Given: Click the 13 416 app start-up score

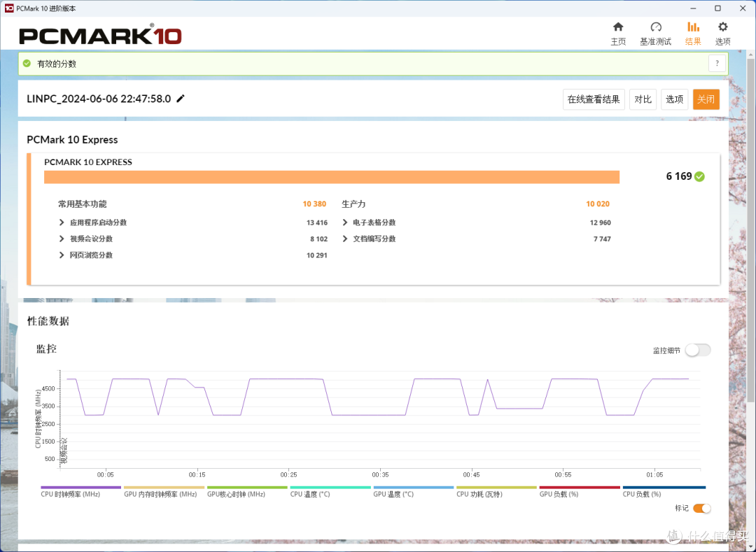Looking at the screenshot, I should 317,222.
